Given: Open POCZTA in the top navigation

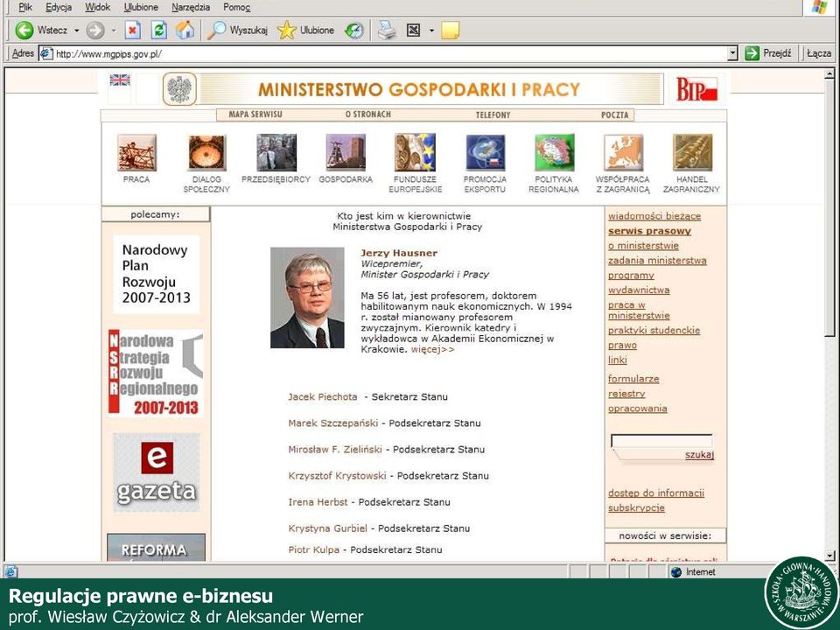Looking at the screenshot, I should click(x=614, y=115).
